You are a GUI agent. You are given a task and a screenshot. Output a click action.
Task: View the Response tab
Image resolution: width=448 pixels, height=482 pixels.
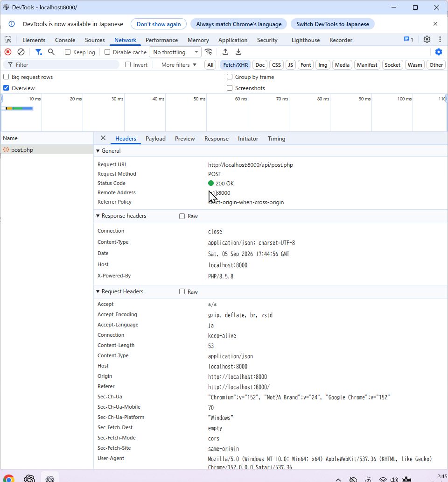click(x=217, y=139)
